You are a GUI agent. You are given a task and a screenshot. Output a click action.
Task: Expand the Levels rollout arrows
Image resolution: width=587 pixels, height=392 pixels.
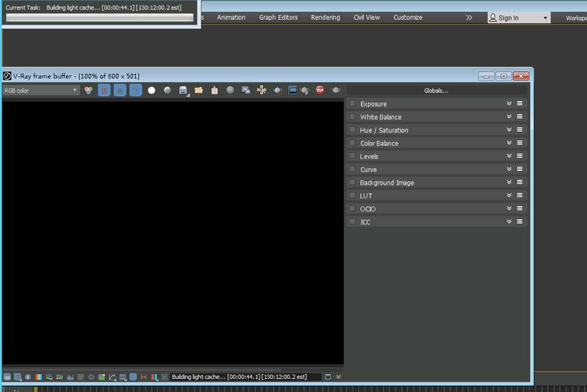point(509,156)
